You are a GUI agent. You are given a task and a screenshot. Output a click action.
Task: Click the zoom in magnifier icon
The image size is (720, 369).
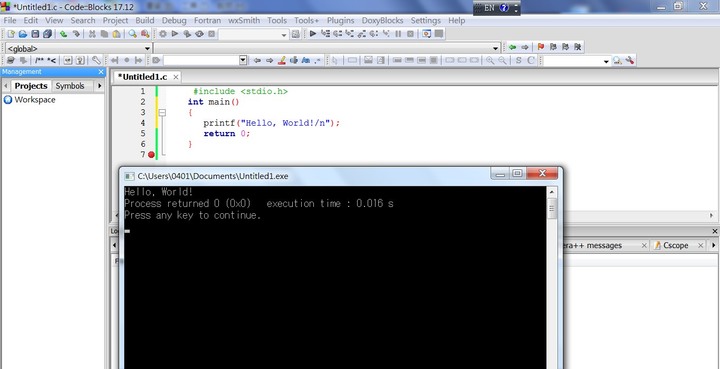click(x=490, y=61)
